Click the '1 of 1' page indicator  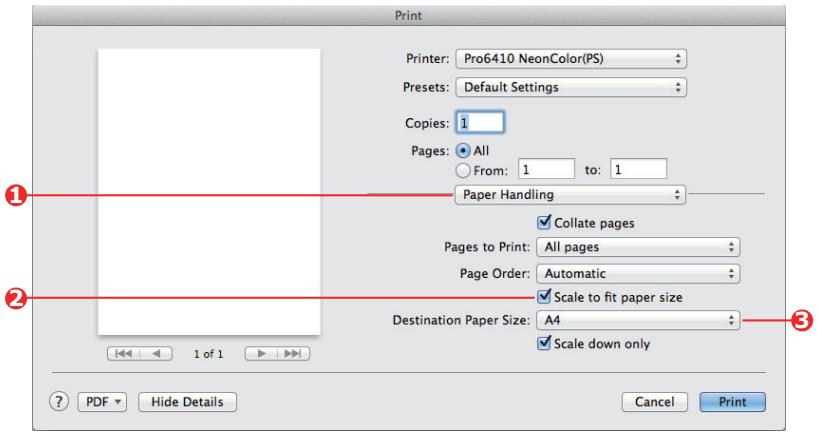208,354
